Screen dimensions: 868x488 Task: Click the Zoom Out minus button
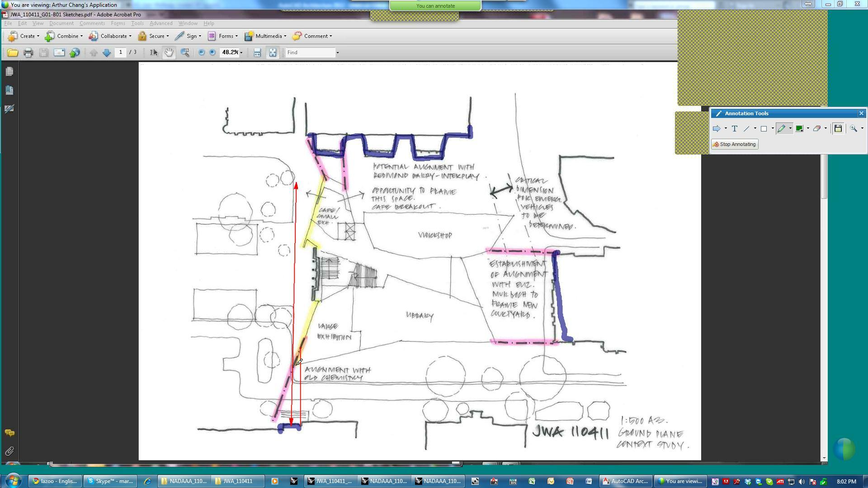point(202,53)
